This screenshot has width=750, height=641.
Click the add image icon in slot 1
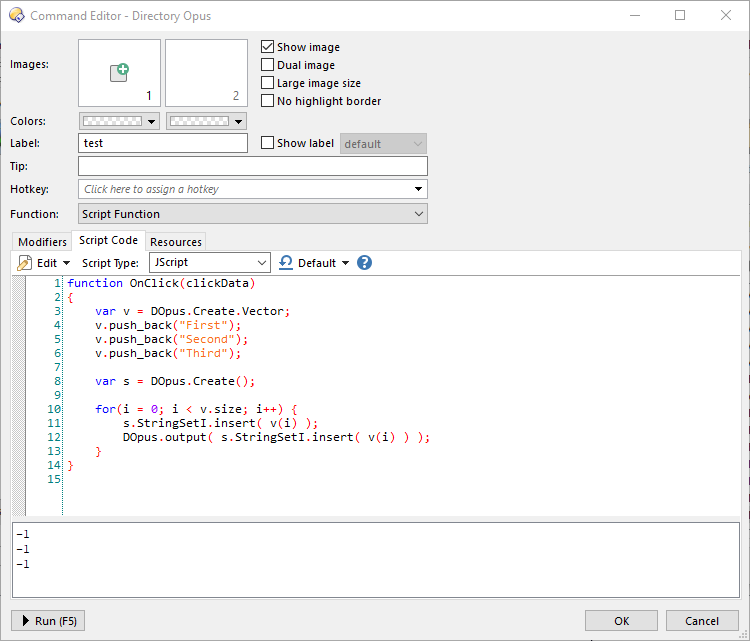119,72
